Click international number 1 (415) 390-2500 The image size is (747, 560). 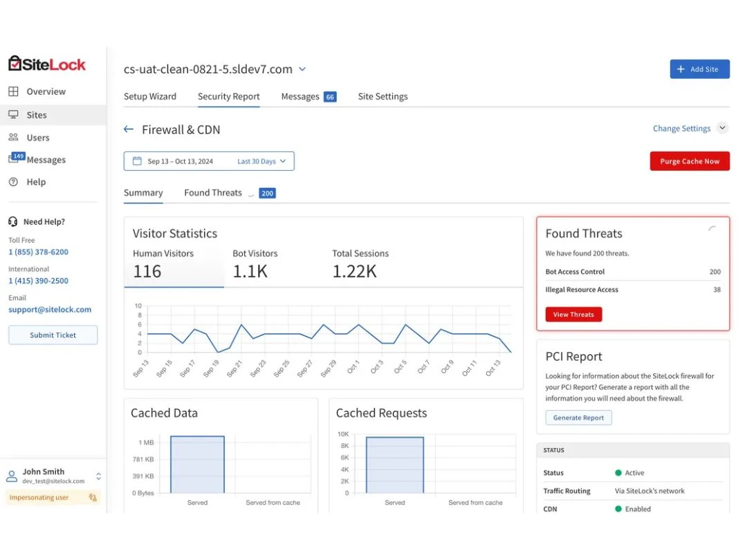pos(39,281)
